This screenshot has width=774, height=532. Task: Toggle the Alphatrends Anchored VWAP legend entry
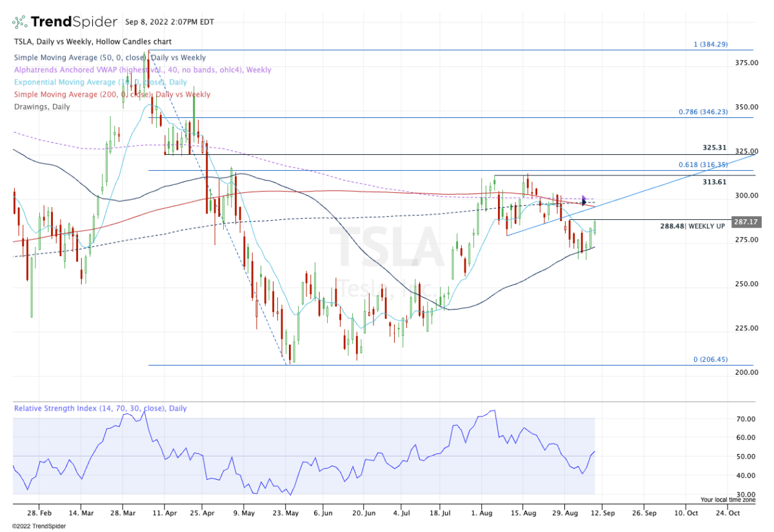(x=142, y=70)
